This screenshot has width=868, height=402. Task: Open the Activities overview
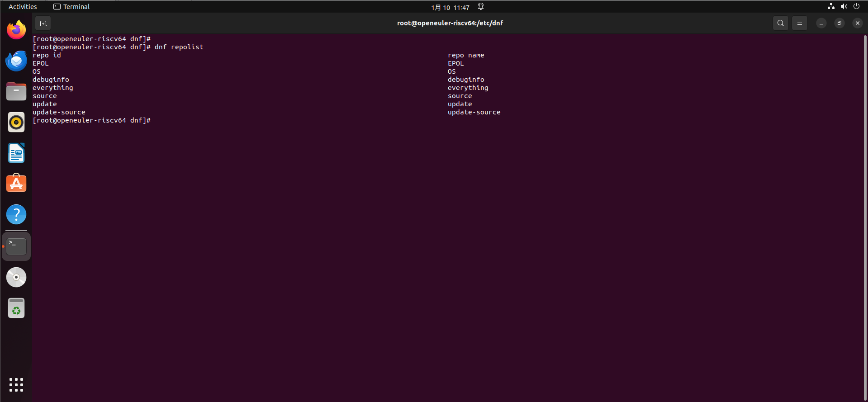pyautogui.click(x=23, y=7)
